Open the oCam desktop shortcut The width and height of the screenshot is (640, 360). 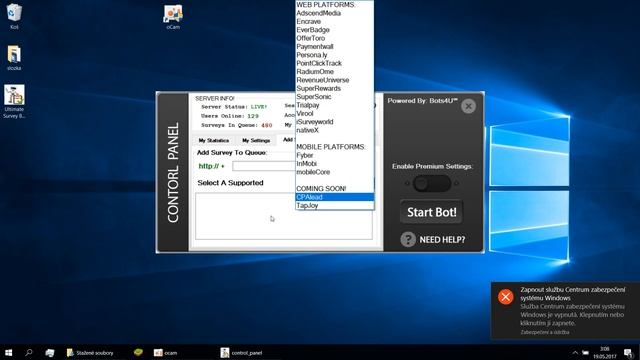tap(173, 17)
